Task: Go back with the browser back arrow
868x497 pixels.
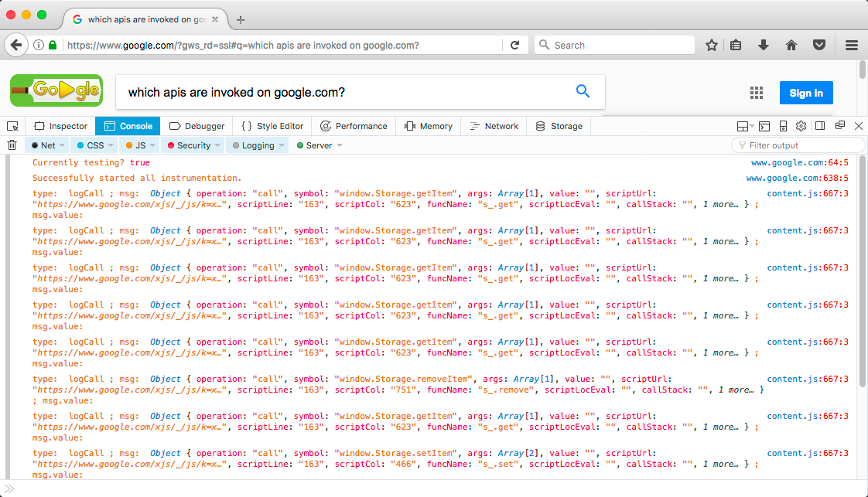Action: tap(16, 45)
